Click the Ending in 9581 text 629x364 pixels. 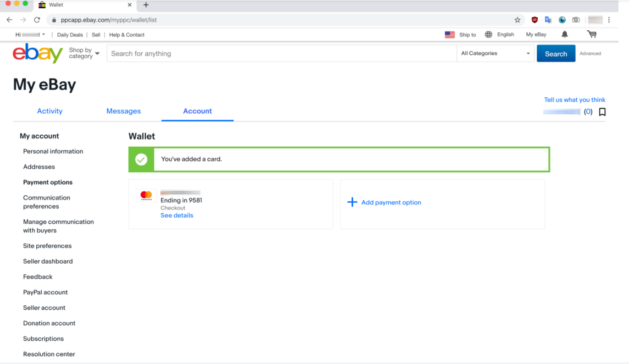tap(181, 200)
